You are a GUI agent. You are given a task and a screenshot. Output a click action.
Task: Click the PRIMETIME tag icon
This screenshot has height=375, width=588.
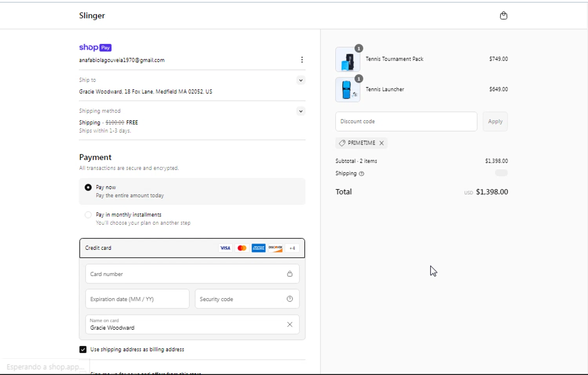(342, 143)
